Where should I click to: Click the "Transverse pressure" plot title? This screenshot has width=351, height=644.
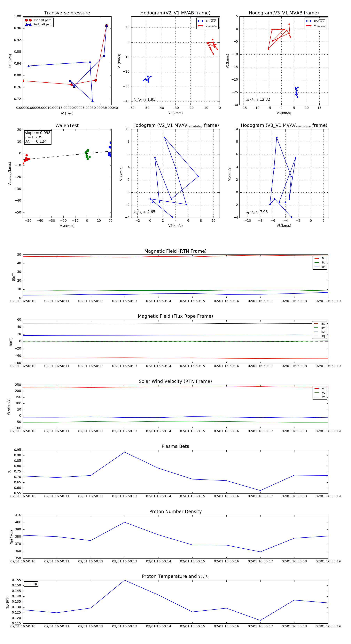point(67,13)
